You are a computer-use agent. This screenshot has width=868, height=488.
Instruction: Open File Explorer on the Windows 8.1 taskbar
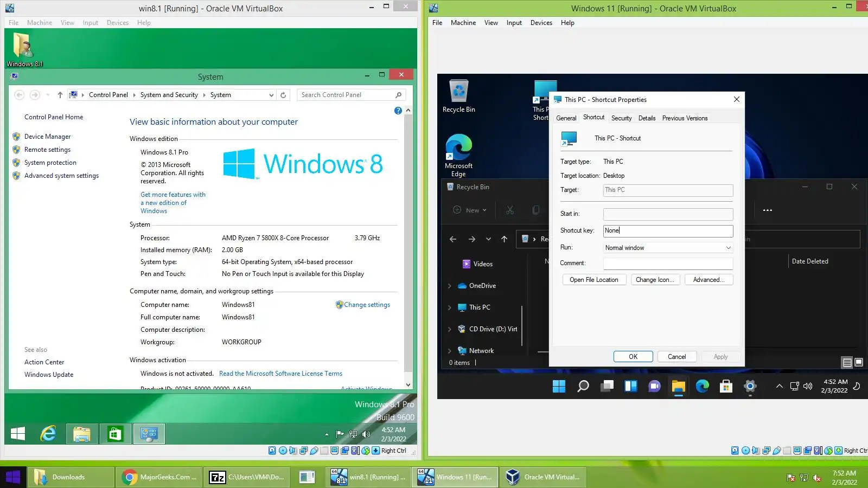[82, 434]
